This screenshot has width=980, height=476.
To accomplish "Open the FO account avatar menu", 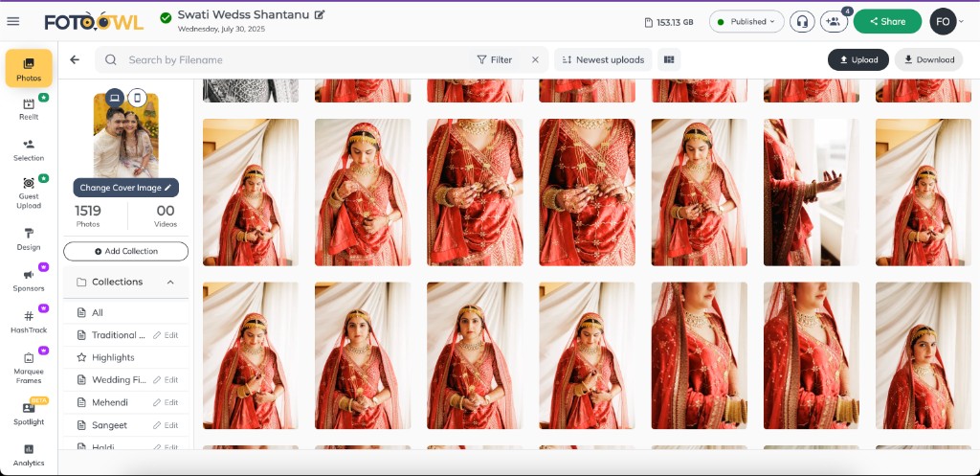I will [943, 21].
